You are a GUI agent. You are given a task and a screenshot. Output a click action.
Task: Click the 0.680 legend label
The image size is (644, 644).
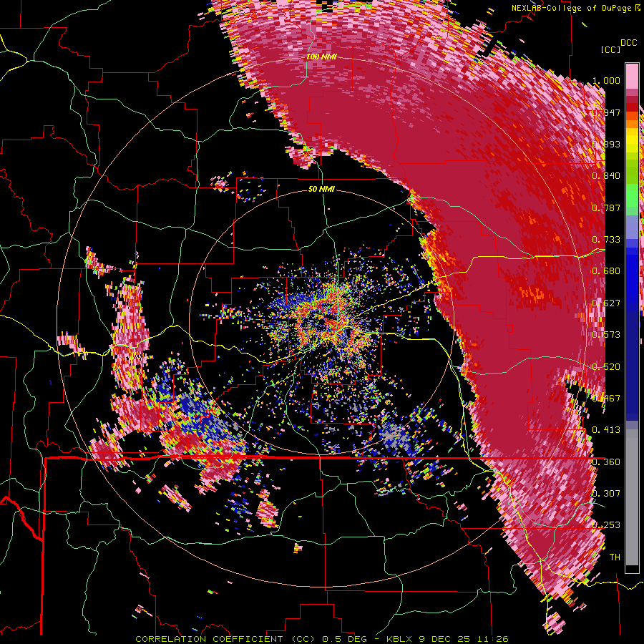(x=606, y=270)
